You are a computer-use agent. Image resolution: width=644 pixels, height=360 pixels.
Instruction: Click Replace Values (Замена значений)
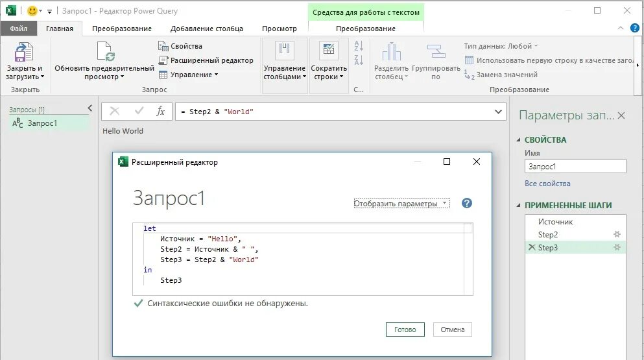coord(501,75)
